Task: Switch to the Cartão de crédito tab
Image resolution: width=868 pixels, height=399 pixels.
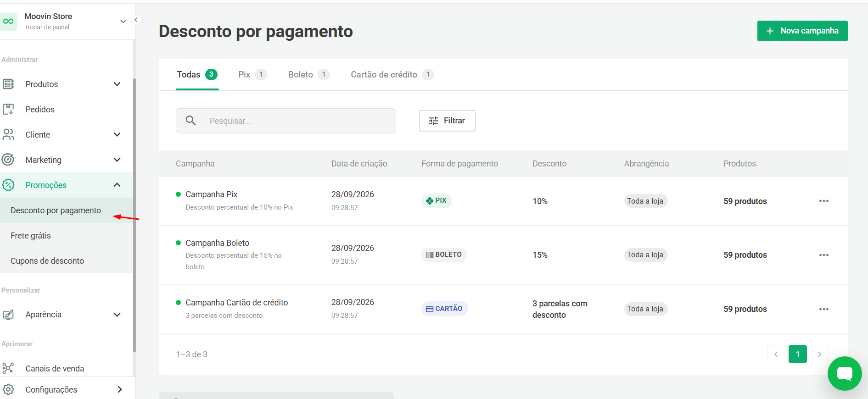Action: point(392,74)
